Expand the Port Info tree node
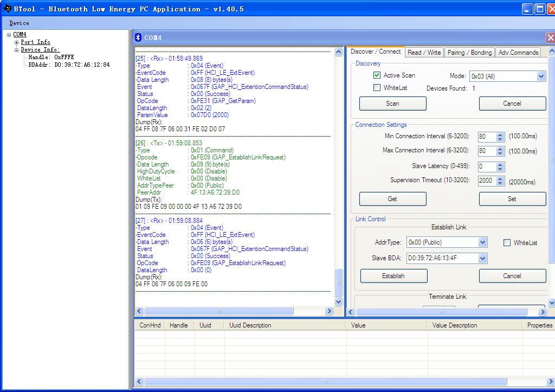The height and width of the screenshot is (392, 555). point(17,42)
